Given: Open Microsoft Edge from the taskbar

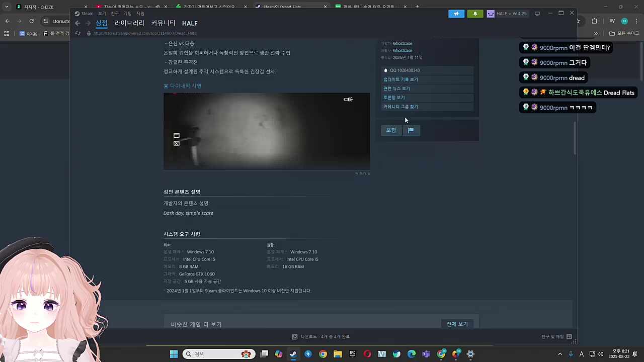Looking at the screenshot, I should tap(412, 354).
